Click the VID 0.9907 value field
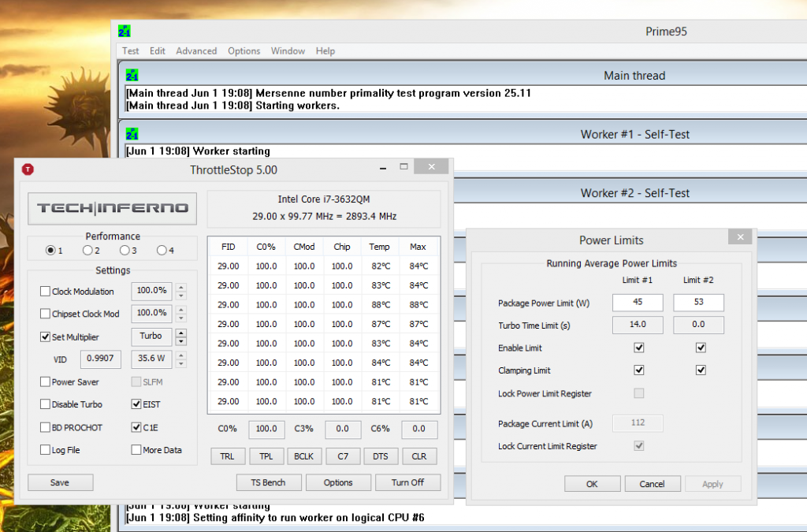This screenshot has width=807, height=532. pos(100,359)
